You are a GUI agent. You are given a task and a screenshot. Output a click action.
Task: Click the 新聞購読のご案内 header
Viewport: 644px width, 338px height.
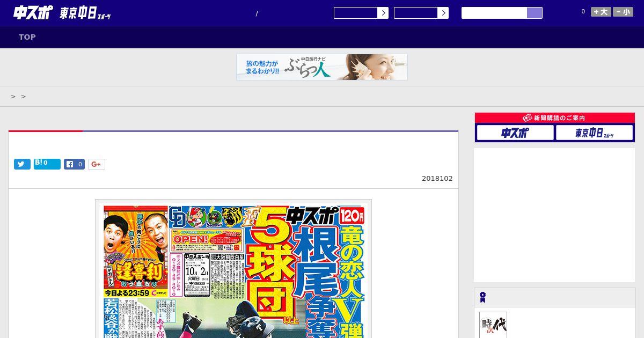click(555, 118)
